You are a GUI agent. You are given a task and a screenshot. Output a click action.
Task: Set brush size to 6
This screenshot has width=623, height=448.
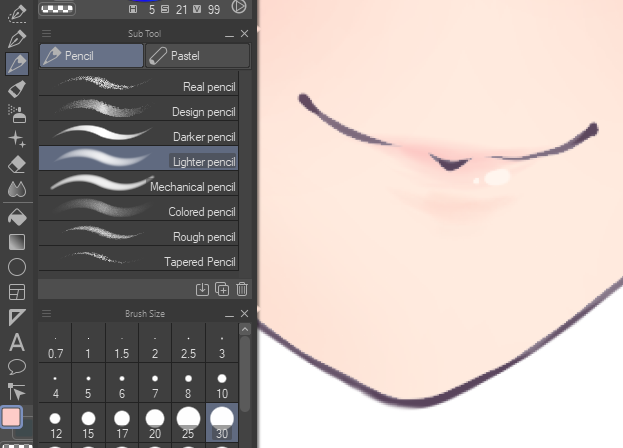[122, 383]
